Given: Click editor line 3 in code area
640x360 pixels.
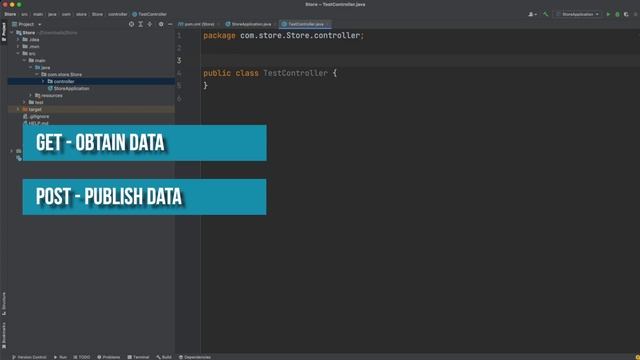Looking at the screenshot, I should [x=420, y=60].
